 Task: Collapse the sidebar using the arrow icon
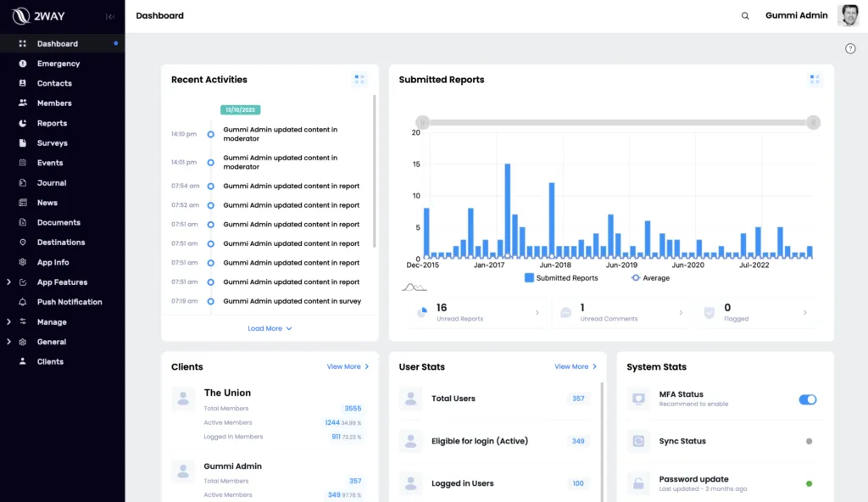point(110,17)
